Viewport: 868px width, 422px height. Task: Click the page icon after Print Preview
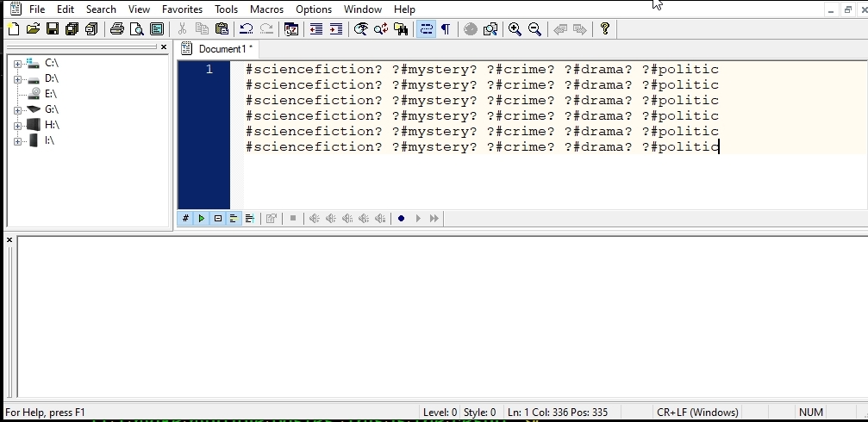[x=157, y=28]
